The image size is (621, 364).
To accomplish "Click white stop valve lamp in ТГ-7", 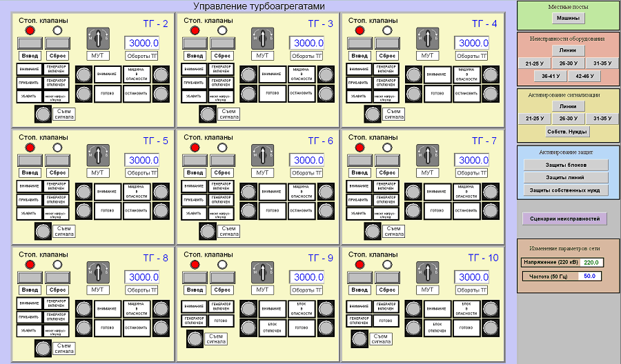I will pos(387,148).
